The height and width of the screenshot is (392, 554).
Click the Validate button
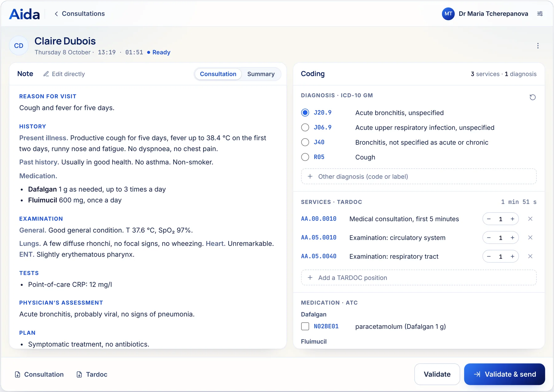coord(437,374)
